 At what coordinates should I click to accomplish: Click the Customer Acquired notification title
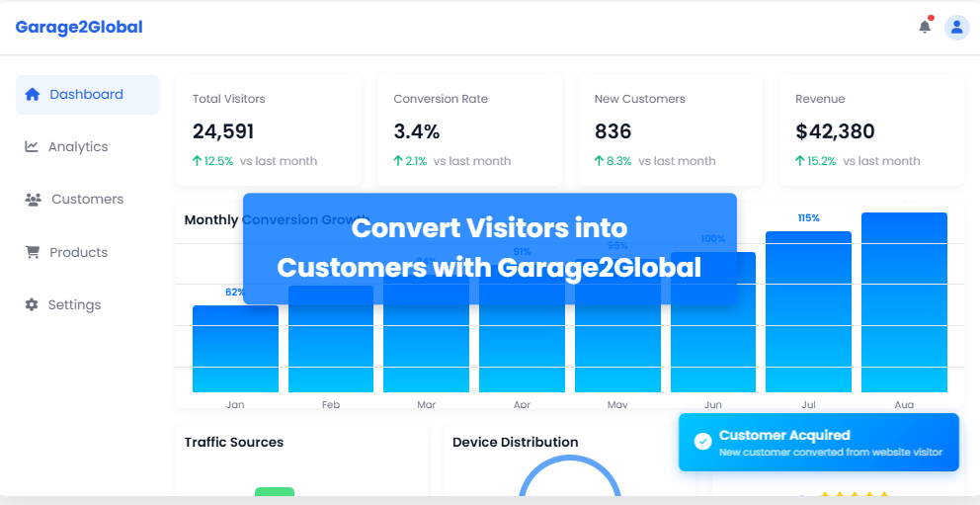pyautogui.click(x=784, y=435)
